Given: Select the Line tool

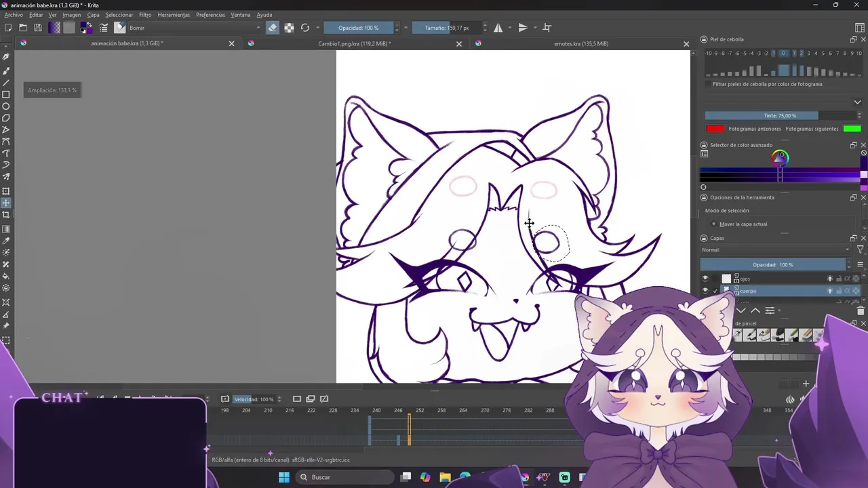Looking at the screenshot, I should [x=6, y=83].
